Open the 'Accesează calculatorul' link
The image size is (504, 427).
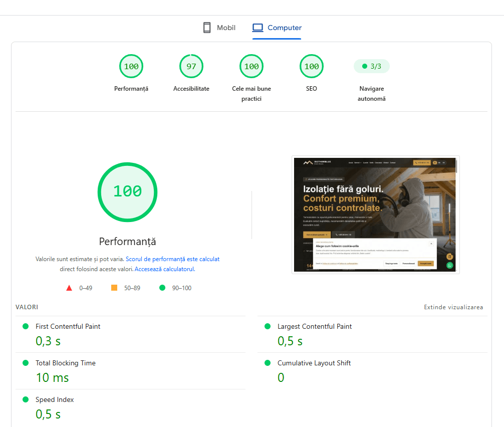[x=165, y=269]
